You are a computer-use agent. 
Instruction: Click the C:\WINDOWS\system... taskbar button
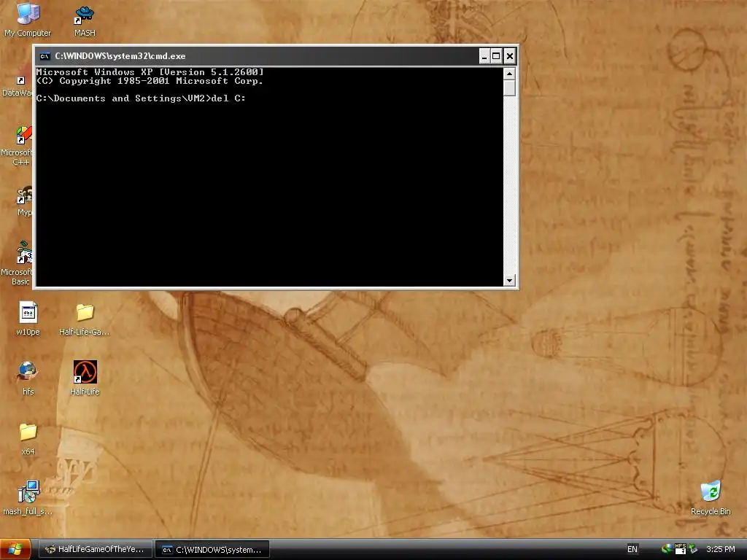[x=212, y=549]
